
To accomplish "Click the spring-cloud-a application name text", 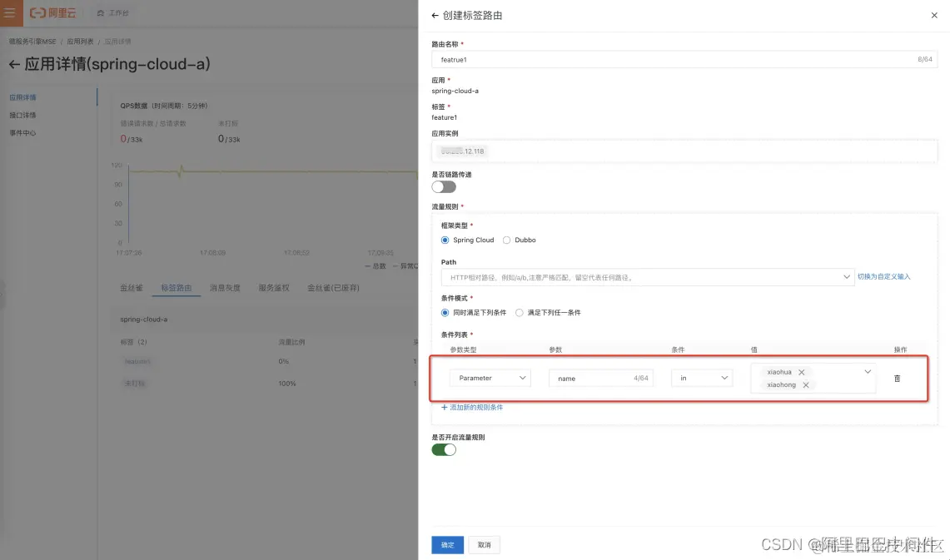I will (x=455, y=91).
